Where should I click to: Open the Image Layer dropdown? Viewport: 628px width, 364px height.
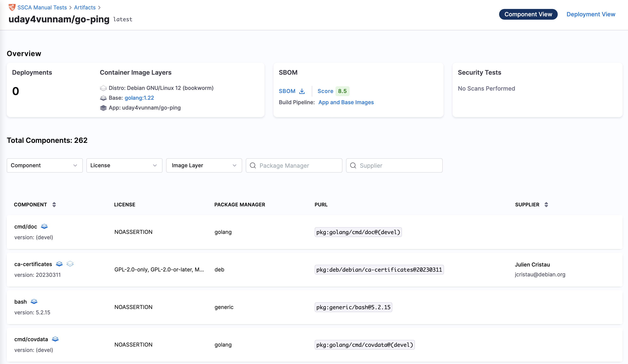(204, 165)
